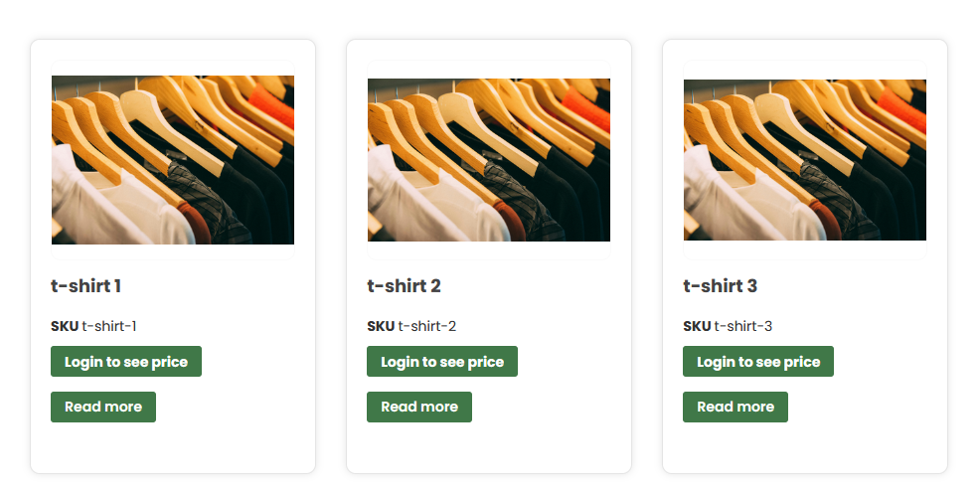
Task: Click "Read more" under t-shirt 1
Action: [103, 407]
